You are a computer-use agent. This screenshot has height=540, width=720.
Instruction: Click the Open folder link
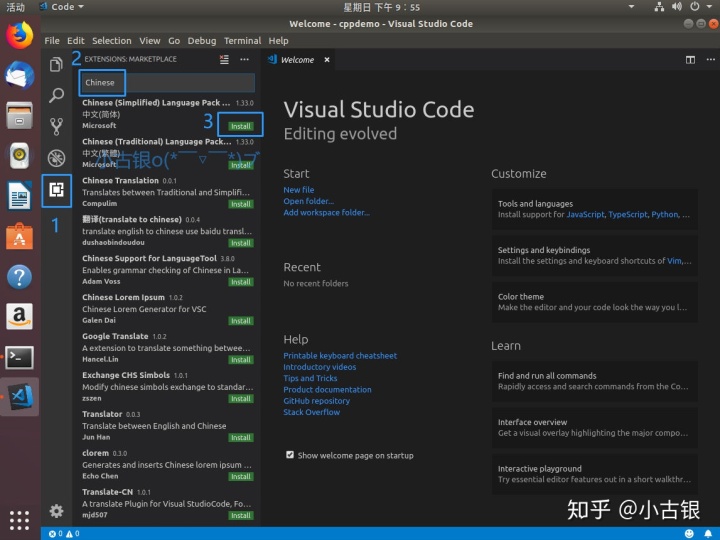coord(309,201)
